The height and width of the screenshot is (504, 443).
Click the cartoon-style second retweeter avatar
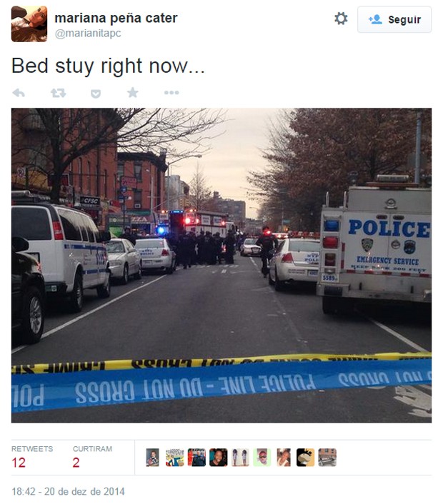click(x=174, y=458)
